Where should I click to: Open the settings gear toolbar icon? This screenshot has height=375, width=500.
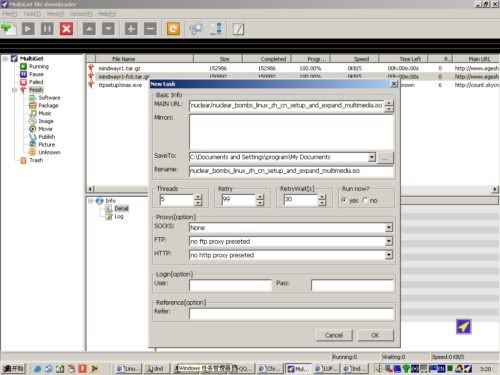point(196,29)
